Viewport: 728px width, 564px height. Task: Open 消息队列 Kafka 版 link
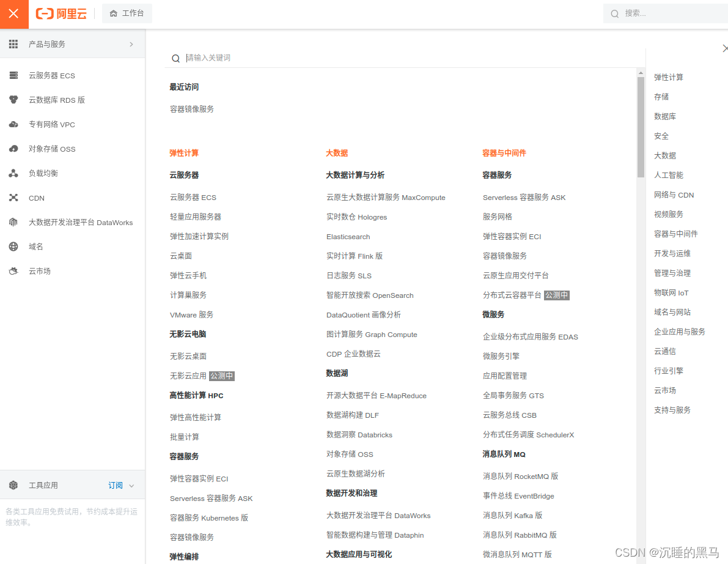click(513, 515)
